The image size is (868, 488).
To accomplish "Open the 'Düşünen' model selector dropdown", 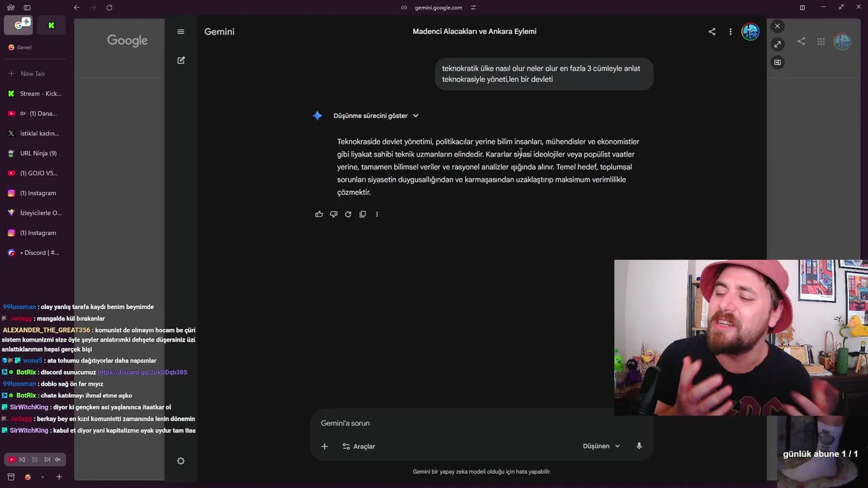I will [601, 446].
